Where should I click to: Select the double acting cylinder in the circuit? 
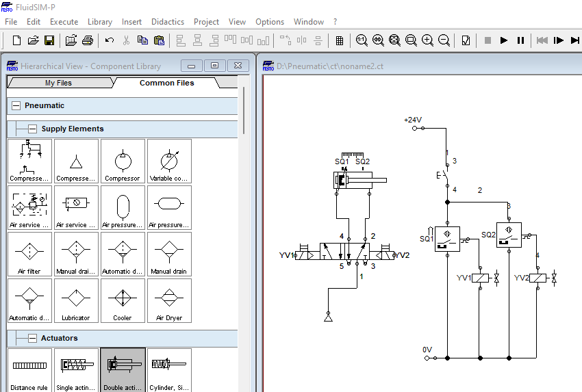click(x=359, y=180)
